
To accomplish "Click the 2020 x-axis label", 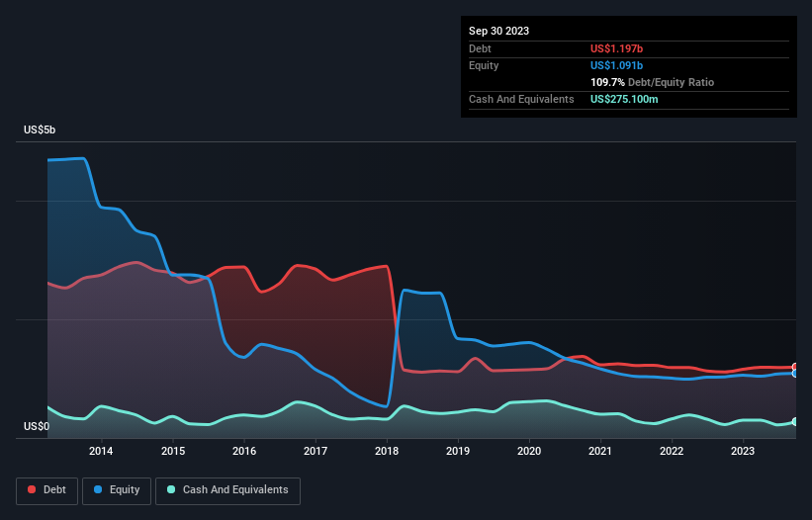I will click(x=529, y=451).
